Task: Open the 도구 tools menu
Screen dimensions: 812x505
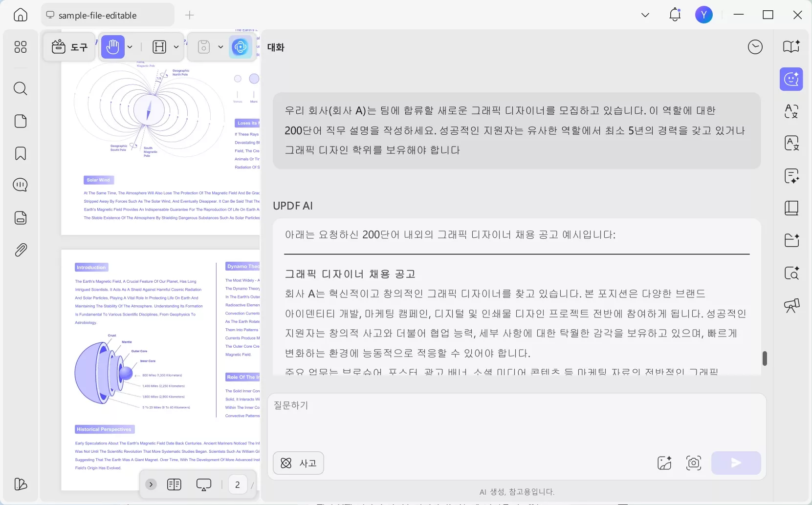Action: (x=69, y=47)
